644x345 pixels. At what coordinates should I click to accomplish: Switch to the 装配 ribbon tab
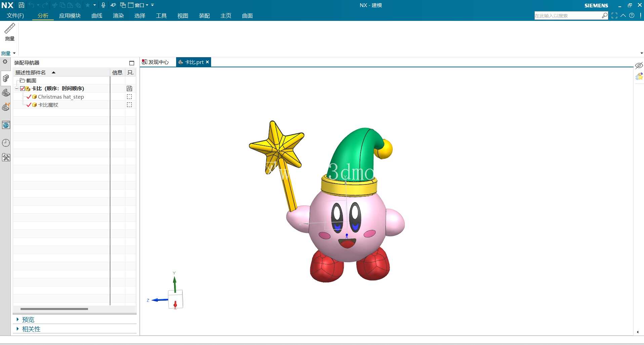(204, 15)
